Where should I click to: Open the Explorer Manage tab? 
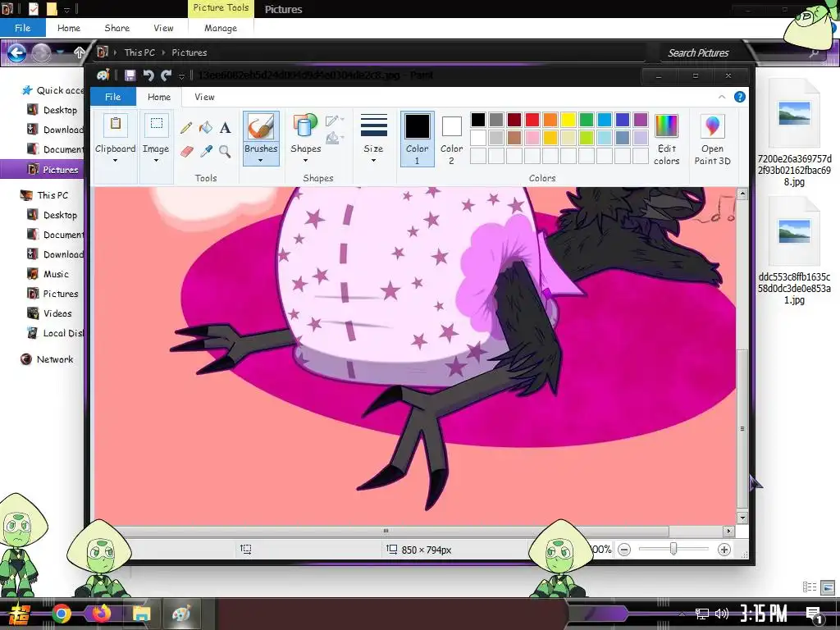tap(221, 28)
